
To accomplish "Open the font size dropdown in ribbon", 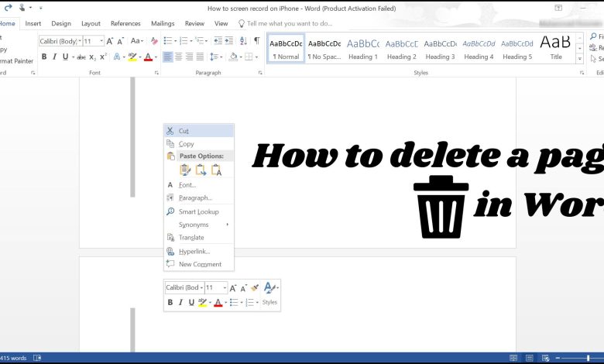I will (x=101, y=41).
